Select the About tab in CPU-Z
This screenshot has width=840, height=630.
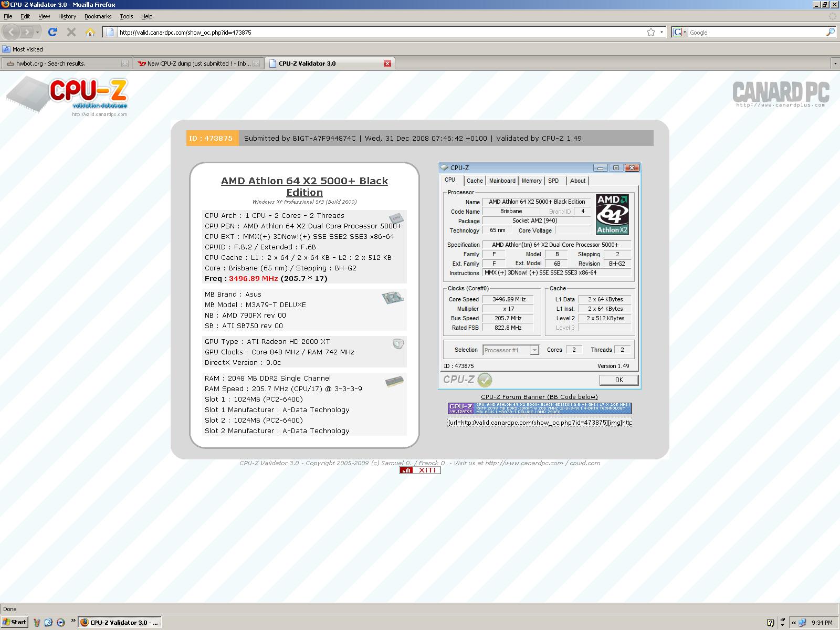577,181
